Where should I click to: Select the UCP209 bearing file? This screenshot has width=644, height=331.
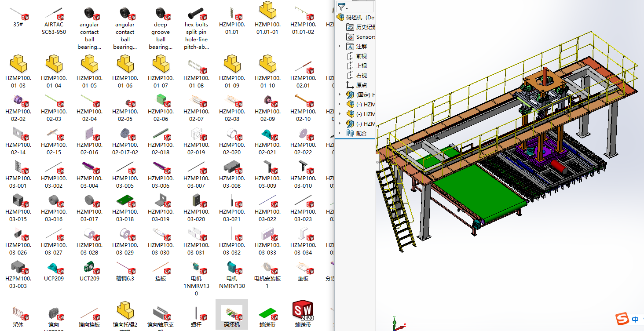pyautogui.click(x=54, y=271)
